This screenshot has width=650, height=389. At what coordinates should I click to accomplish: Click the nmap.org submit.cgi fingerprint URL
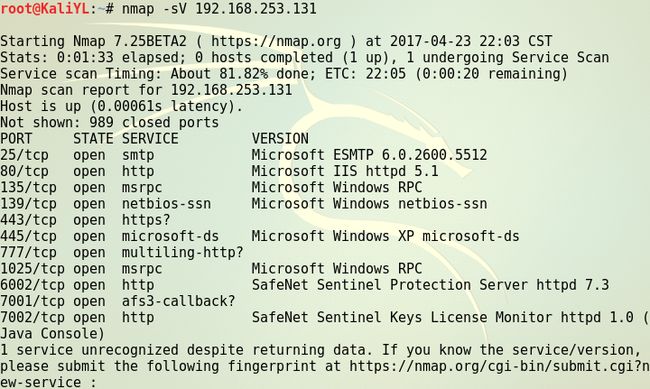(x=500, y=367)
